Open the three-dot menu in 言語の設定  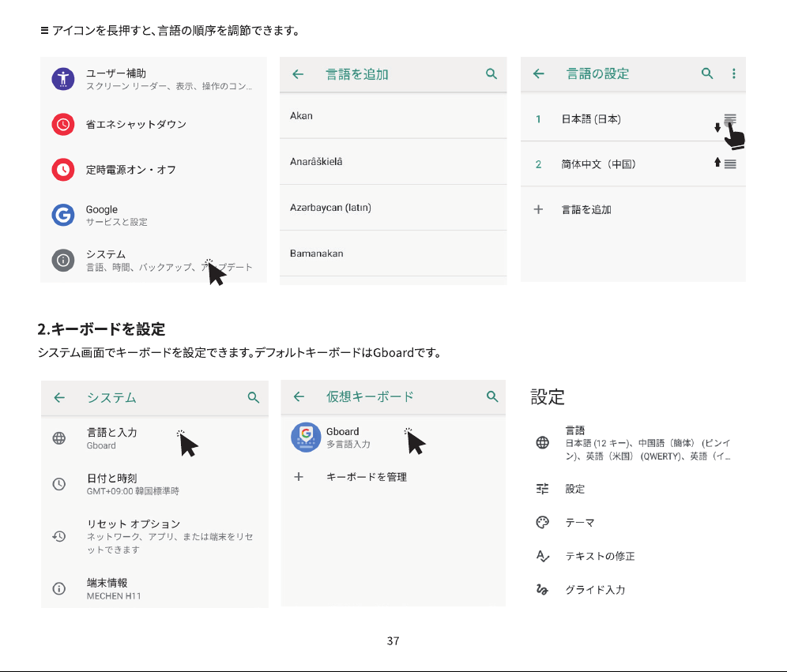(x=734, y=73)
